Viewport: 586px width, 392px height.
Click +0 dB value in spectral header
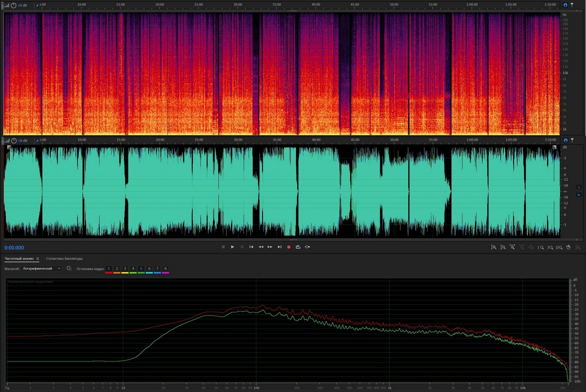23,5
